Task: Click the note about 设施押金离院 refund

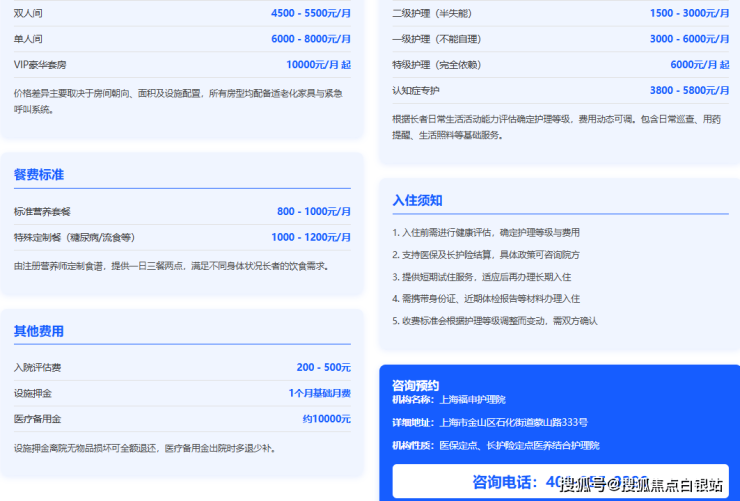Action: point(145,448)
